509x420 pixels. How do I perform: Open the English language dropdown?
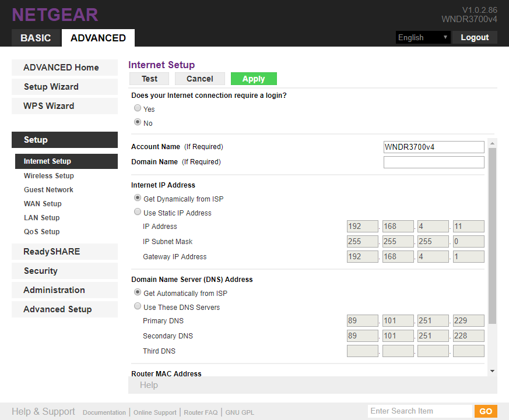[423, 37]
